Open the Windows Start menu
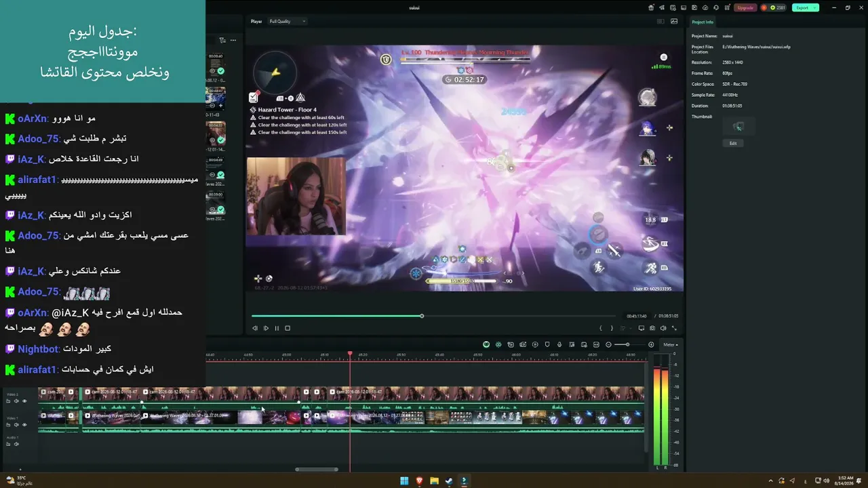This screenshot has width=868, height=488. point(404,481)
